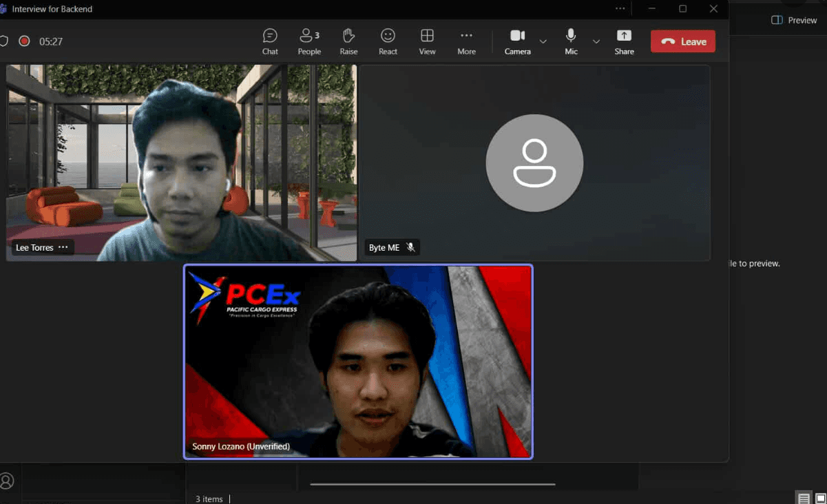Change the meeting View layout

pyautogui.click(x=427, y=41)
